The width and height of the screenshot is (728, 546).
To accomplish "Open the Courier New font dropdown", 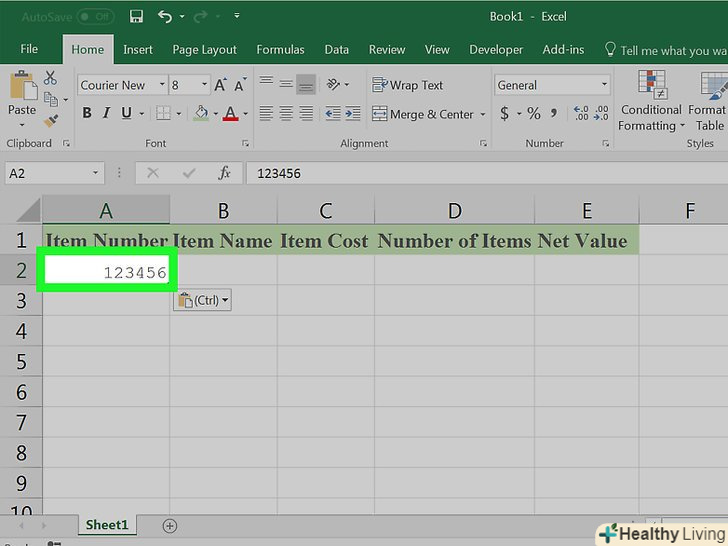I will pos(118,85).
